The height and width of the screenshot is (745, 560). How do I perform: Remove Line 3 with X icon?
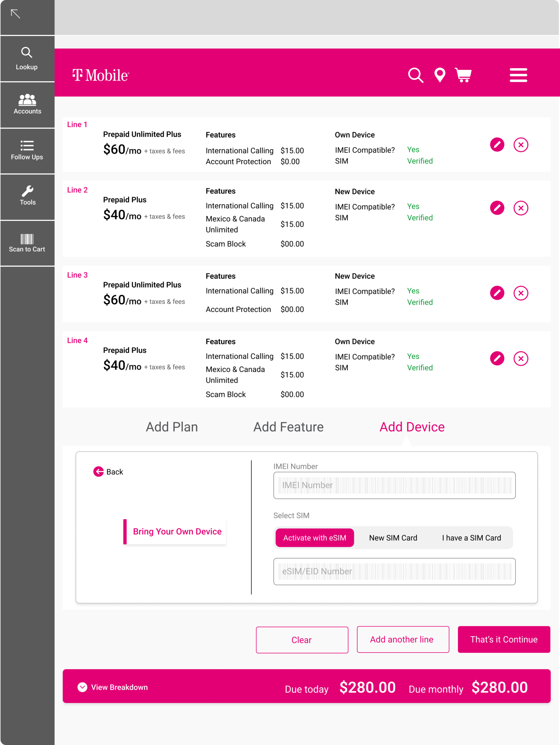(521, 293)
